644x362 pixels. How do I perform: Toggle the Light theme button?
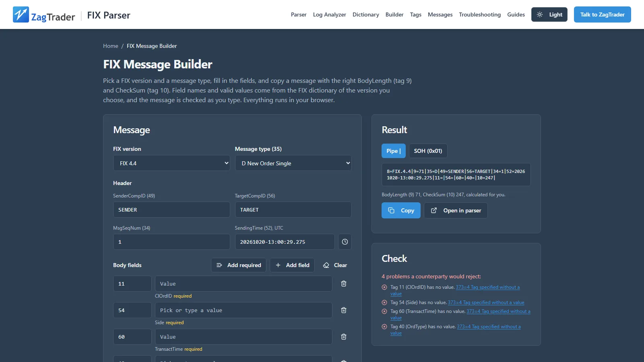549,14
